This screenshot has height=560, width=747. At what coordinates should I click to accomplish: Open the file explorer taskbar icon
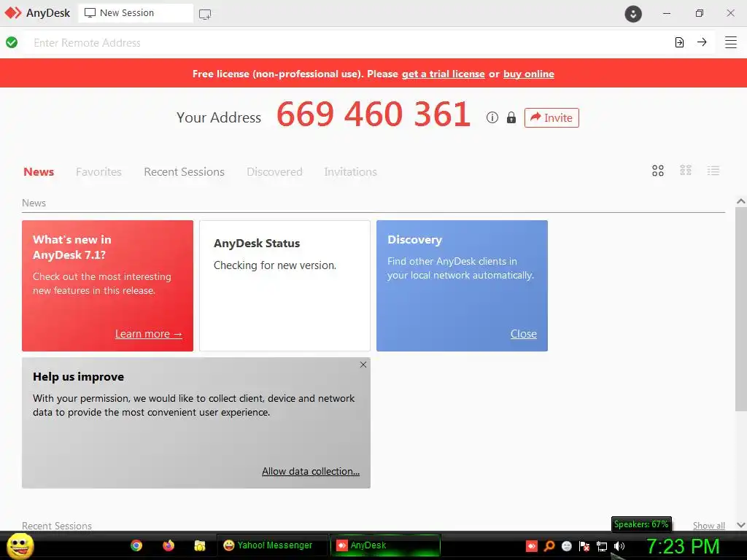pos(200,545)
